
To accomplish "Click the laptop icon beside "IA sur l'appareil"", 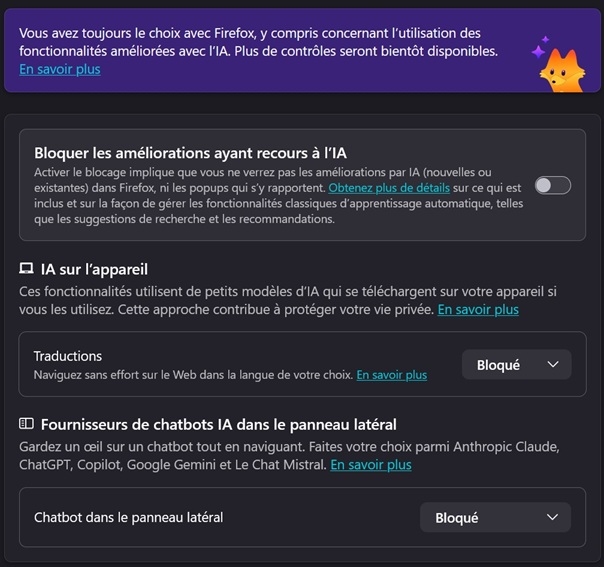I will tap(27, 269).
